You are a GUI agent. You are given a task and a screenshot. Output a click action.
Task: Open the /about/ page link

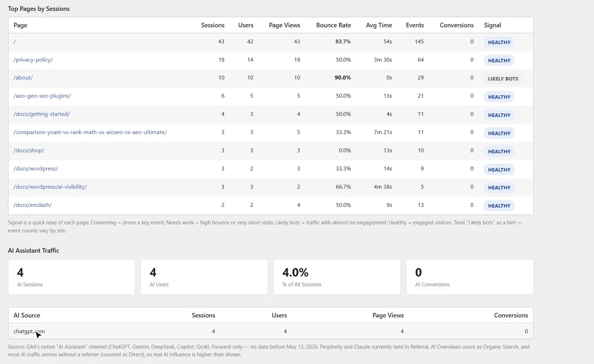23,78
